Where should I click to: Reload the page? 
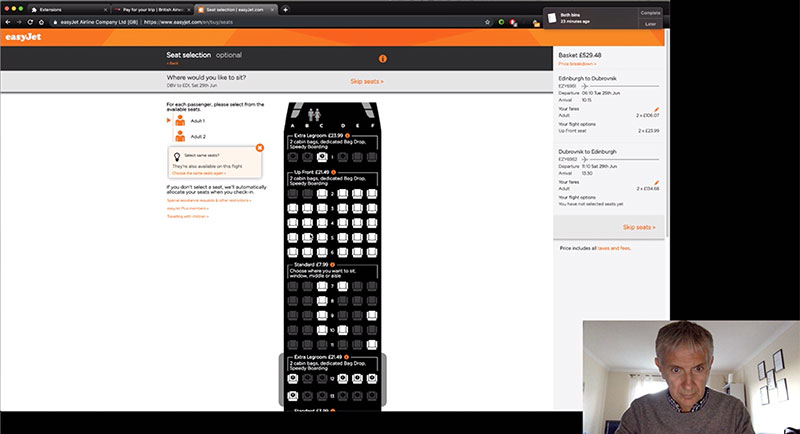pos(30,22)
